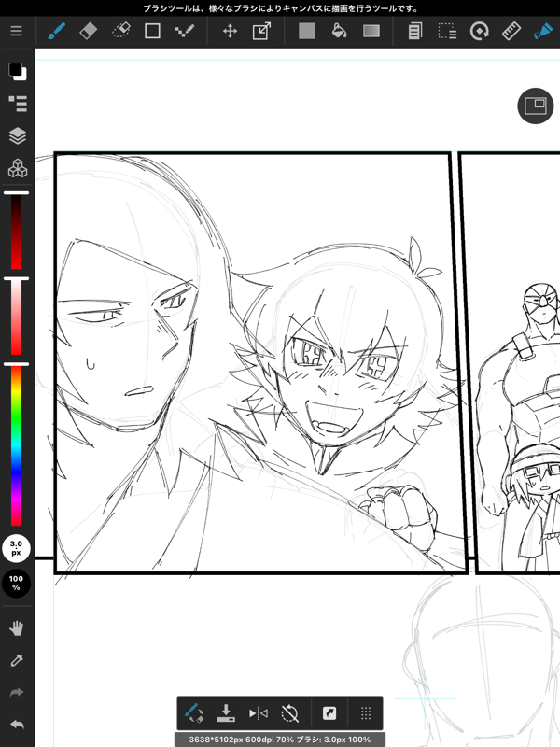Select the Hand pan tool
The height and width of the screenshot is (747, 560).
coord(17,627)
